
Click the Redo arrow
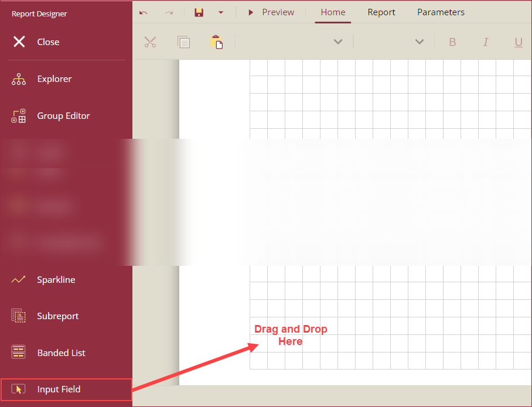(x=169, y=12)
